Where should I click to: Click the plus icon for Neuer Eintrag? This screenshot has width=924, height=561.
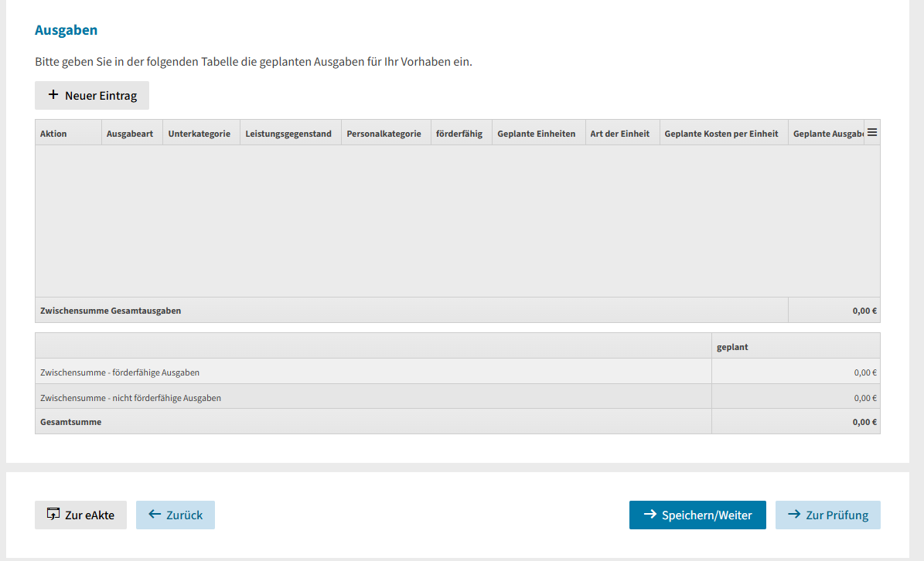[53, 95]
